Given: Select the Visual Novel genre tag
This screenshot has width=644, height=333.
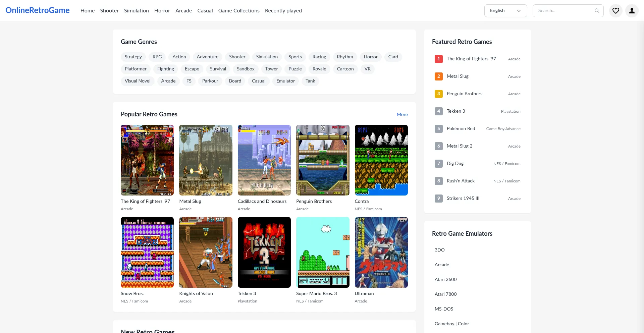Looking at the screenshot, I should [138, 81].
